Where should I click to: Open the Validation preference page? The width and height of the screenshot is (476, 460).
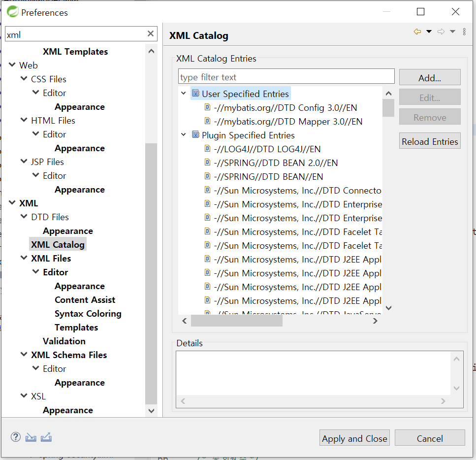pyautogui.click(x=64, y=341)
